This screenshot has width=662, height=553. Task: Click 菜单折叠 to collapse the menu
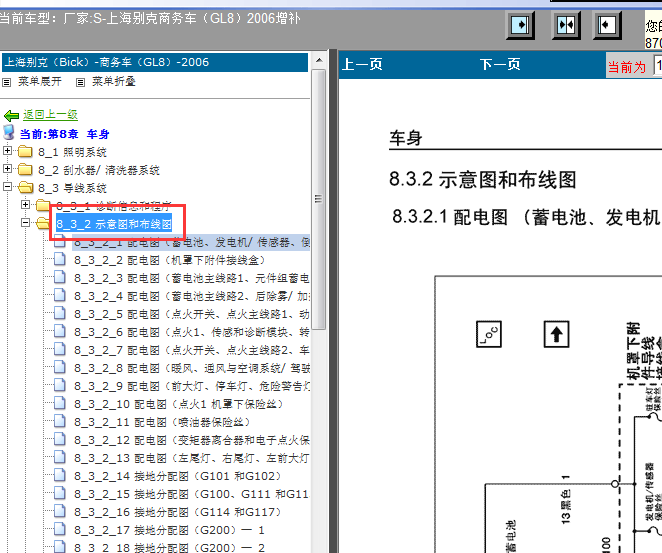[114, 81]
